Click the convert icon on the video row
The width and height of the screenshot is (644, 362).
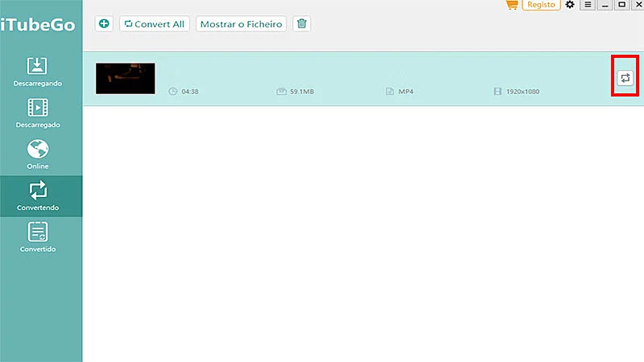tap(625, 78)
